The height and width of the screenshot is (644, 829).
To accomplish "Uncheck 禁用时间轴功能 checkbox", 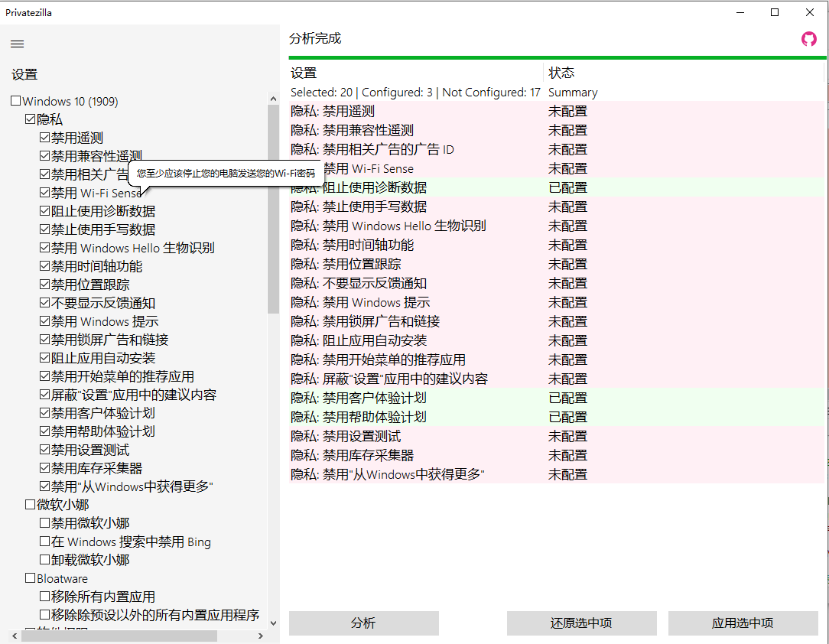I will click(x=45, y=266).
